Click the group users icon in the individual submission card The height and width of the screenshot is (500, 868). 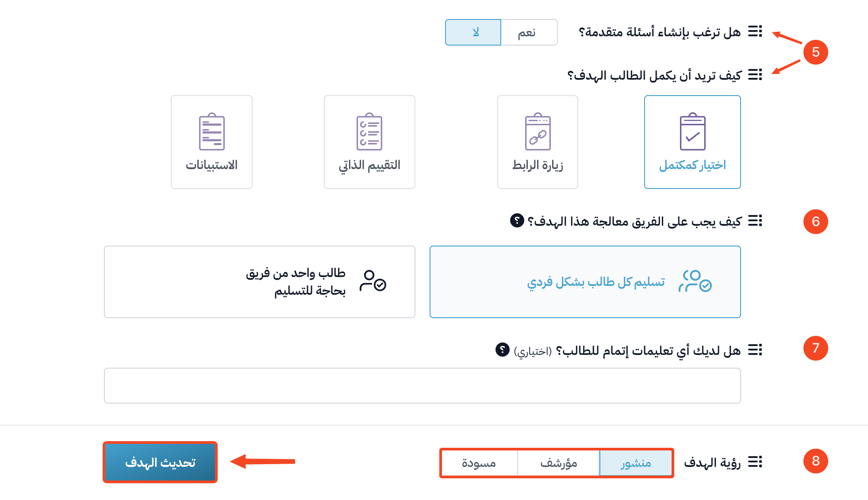[695, 281]
